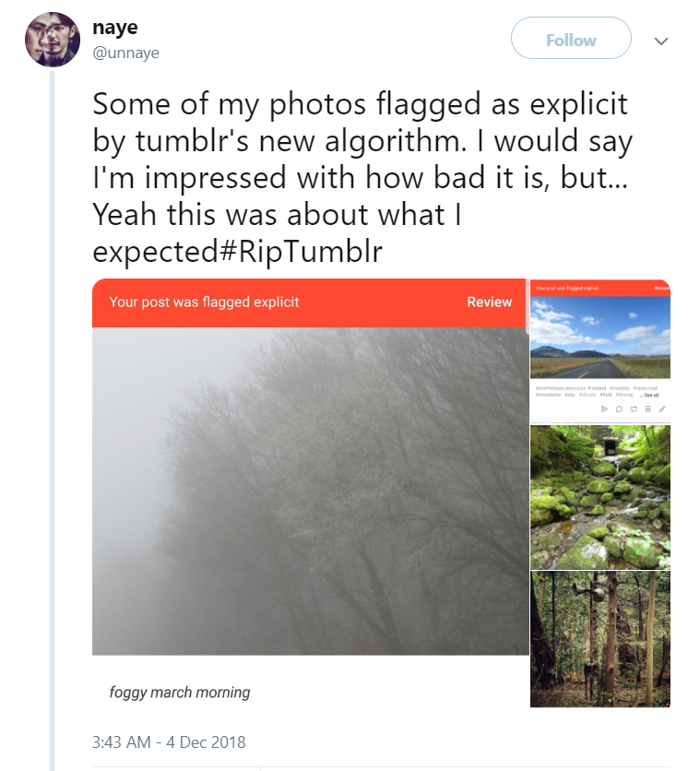Open the @unnaye handle link
The width and height of the screenshot is (700, 771).
point(126,53)
